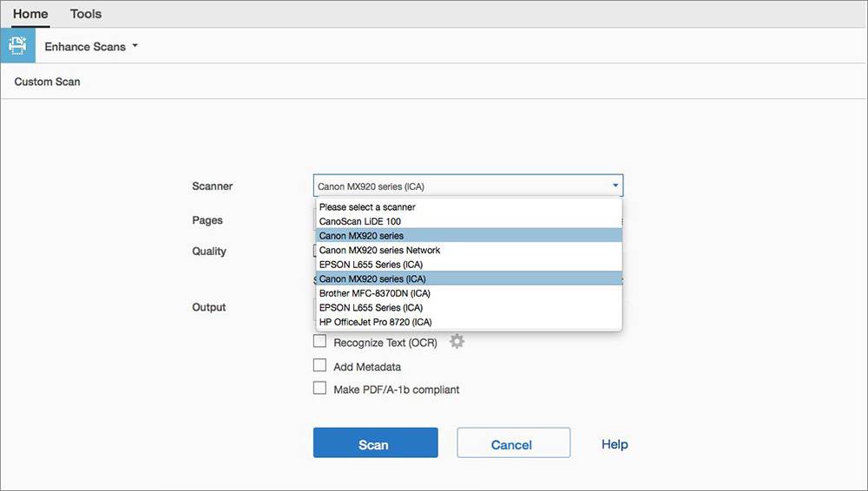Toggle Make PDF/A-1b compliant checkbox
Viewport: 868px width, 491px height.
[x=320, y=389]
